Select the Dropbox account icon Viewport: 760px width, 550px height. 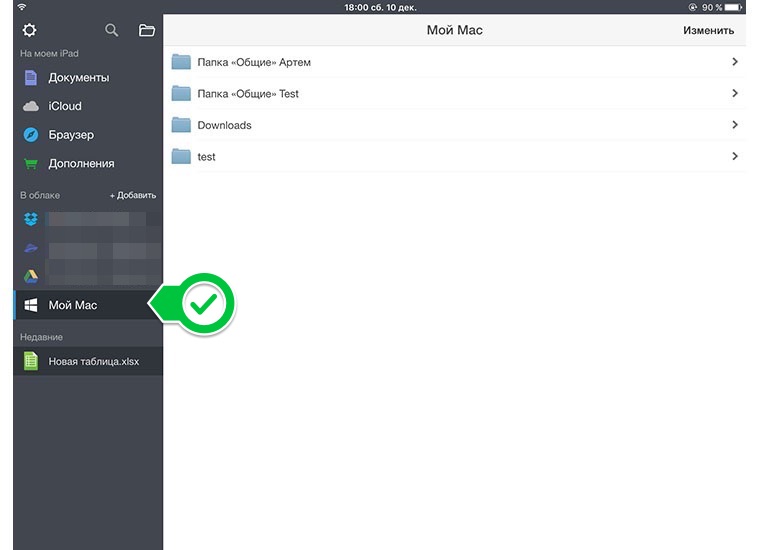(x=31, y=220)
